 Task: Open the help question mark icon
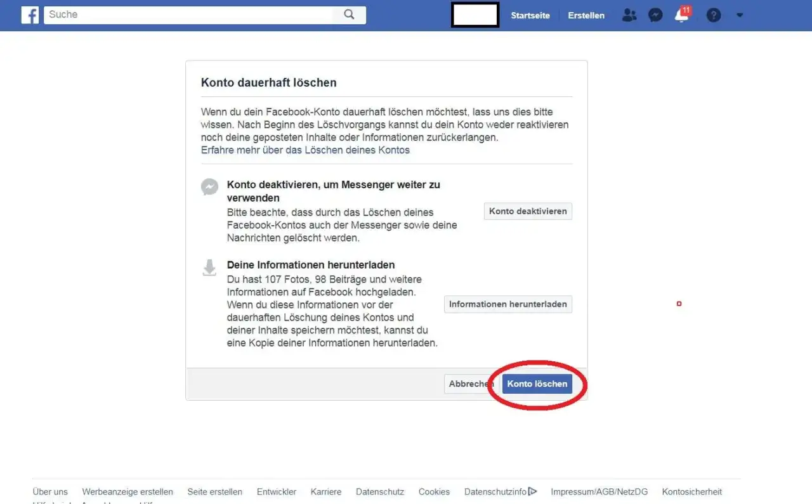click(714, 15)
